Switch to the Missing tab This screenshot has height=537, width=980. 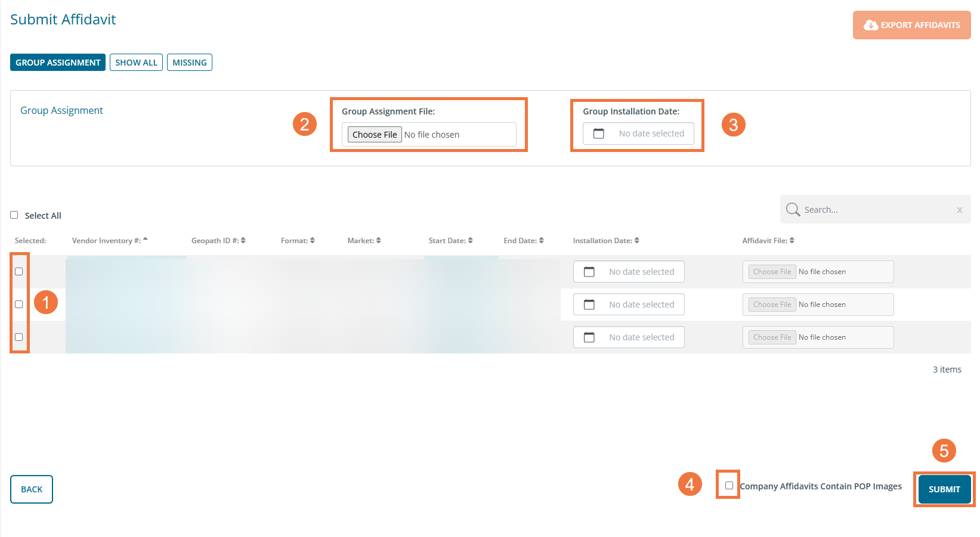[189, 63]
